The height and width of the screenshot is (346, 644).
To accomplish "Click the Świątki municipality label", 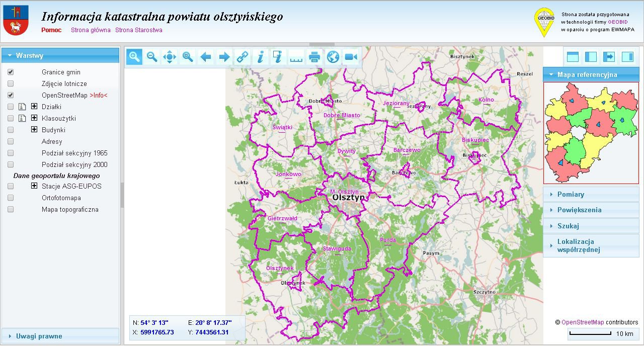I will point(282,127).
